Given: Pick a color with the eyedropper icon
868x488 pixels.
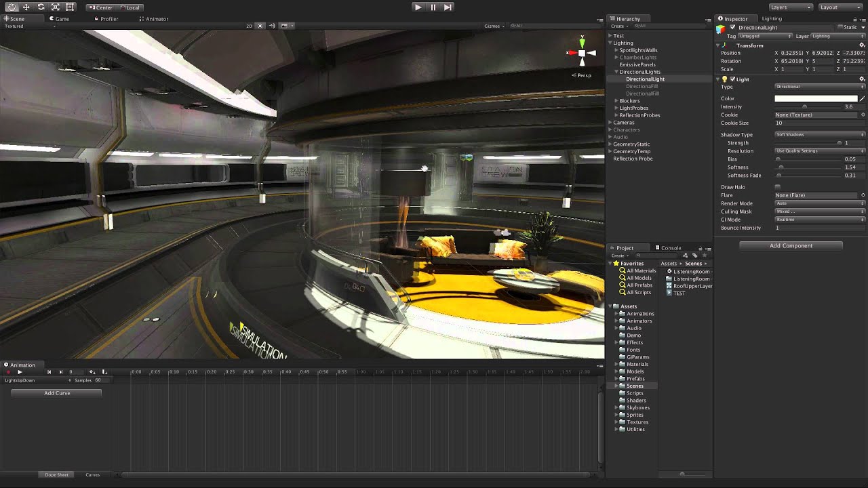Looking at the screenshot, I should point(862,98).
